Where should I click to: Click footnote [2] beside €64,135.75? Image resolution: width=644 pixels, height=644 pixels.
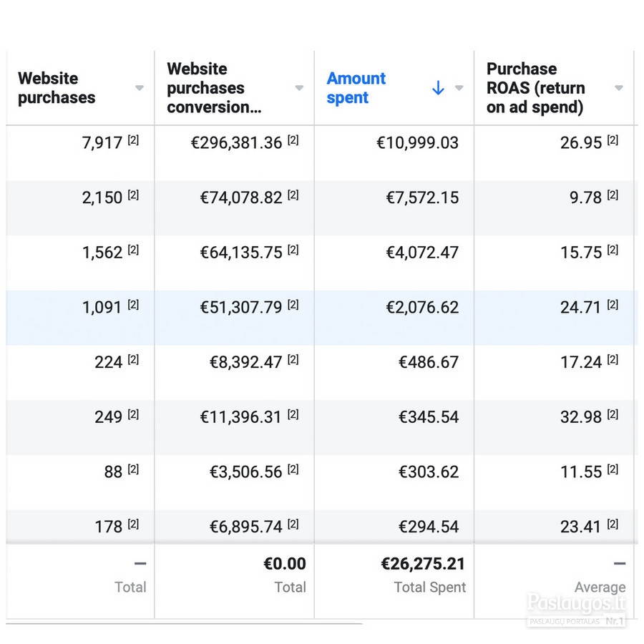pyautogui.click(x=293, y=250)
